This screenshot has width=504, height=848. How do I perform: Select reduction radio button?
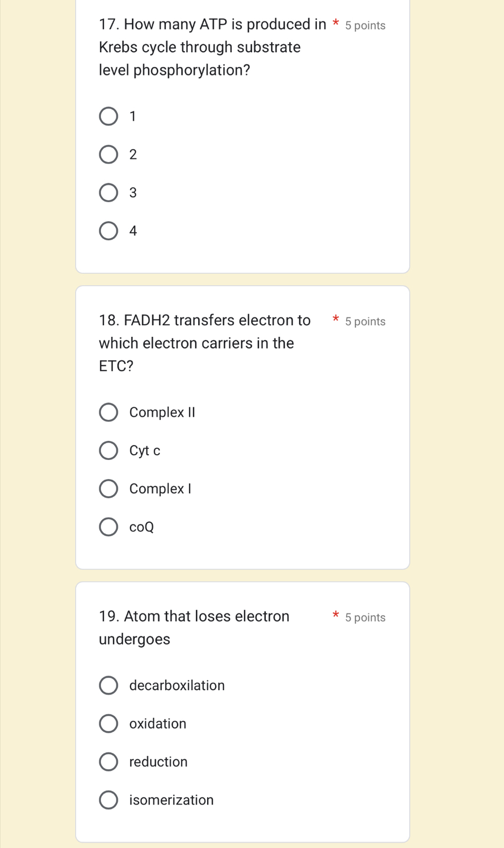109,762
